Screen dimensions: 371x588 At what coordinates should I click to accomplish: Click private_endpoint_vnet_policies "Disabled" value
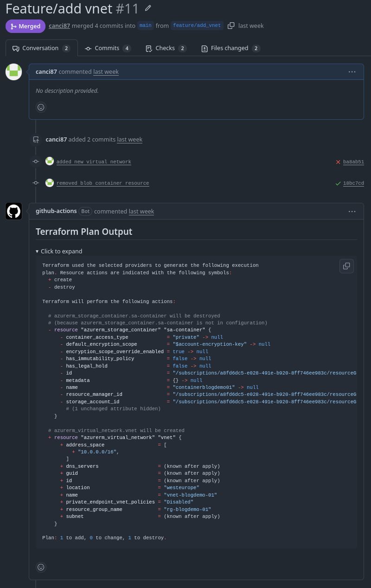click(x=179, y=502)
